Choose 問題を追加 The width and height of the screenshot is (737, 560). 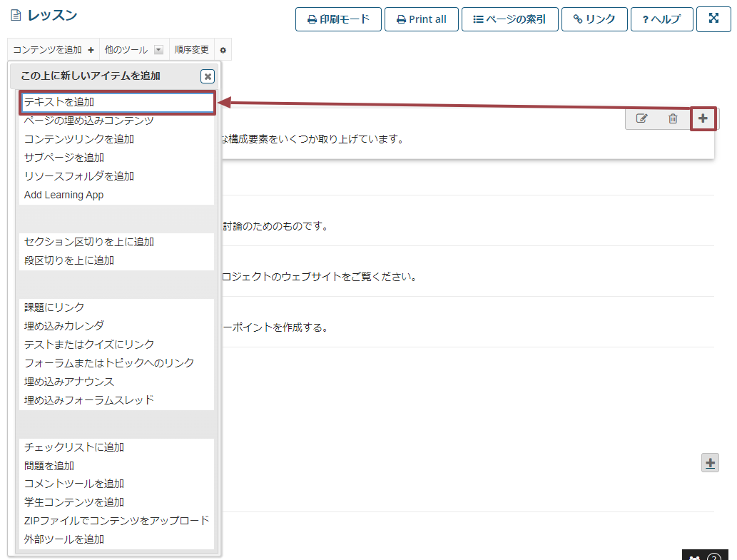(49, 466)
